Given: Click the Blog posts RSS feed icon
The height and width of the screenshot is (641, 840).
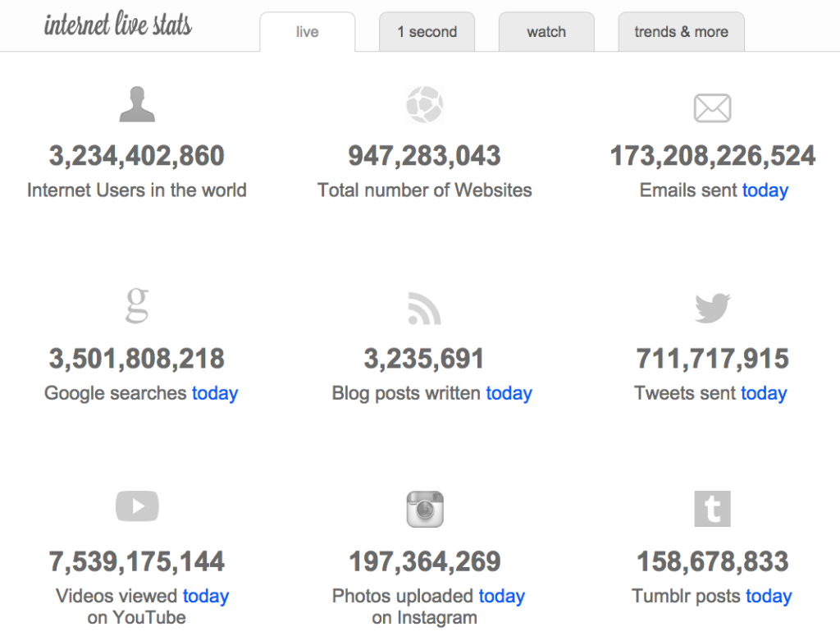Looking at the screenshot, I should tap(425, 308).
